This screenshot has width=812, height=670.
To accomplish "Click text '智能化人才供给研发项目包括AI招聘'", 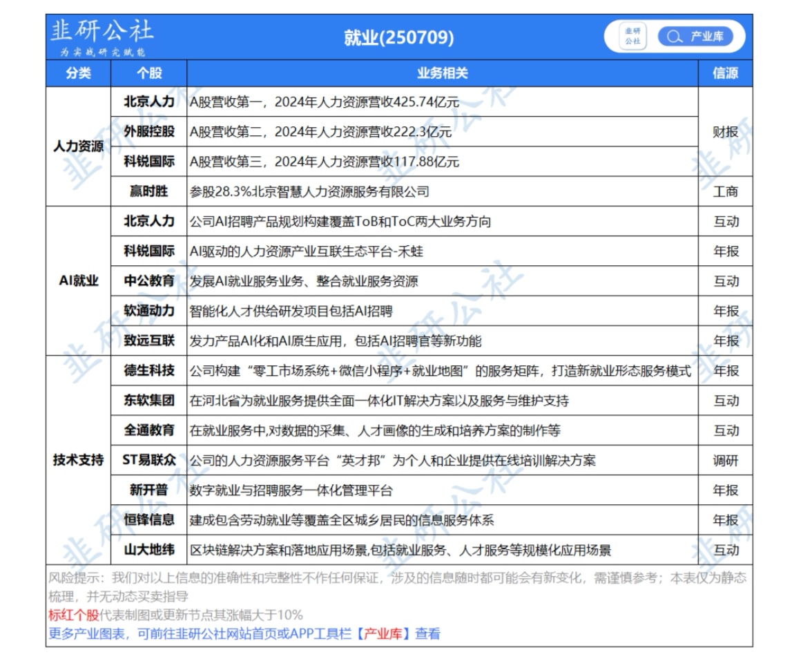I will (x=291, y=312).
